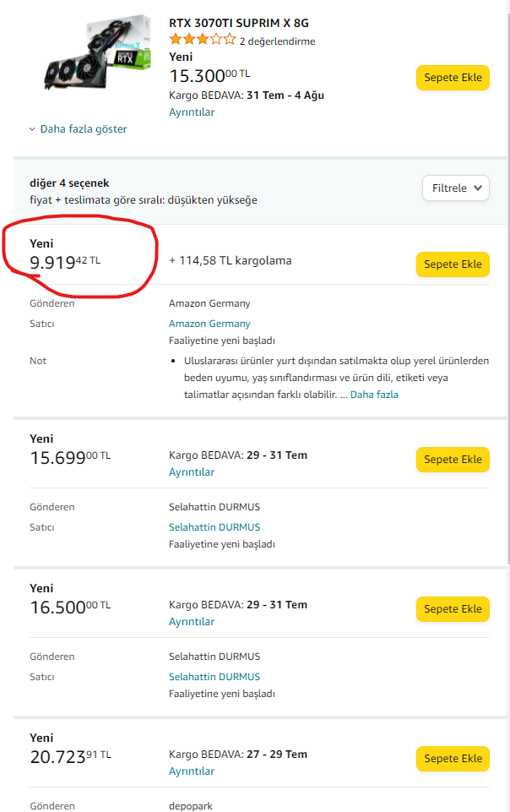
Task: Open Ayrıntılar for the 16.500 TL offer
Action: tap(192, 622)
